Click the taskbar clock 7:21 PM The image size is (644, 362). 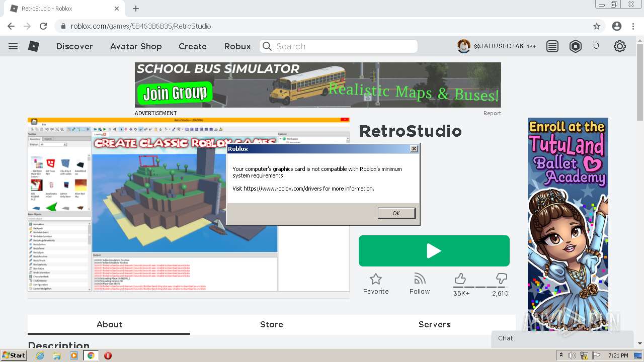(x=618, y=355)
